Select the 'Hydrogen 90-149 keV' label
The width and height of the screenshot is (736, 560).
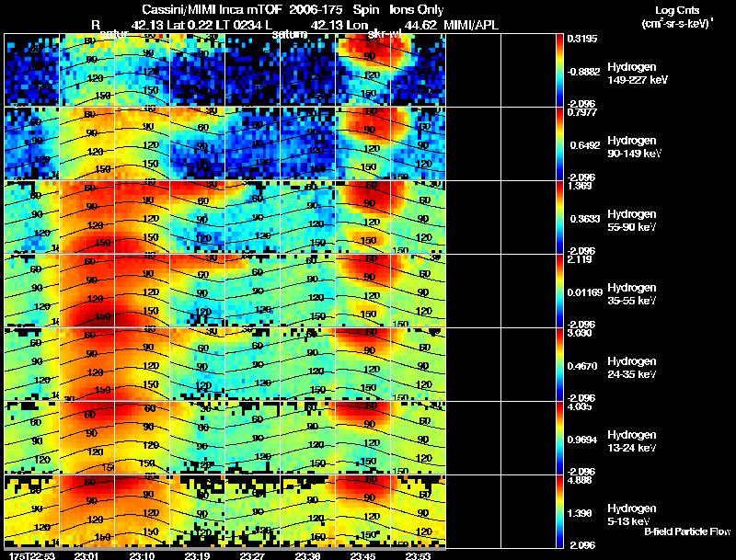tap(634, 147)
